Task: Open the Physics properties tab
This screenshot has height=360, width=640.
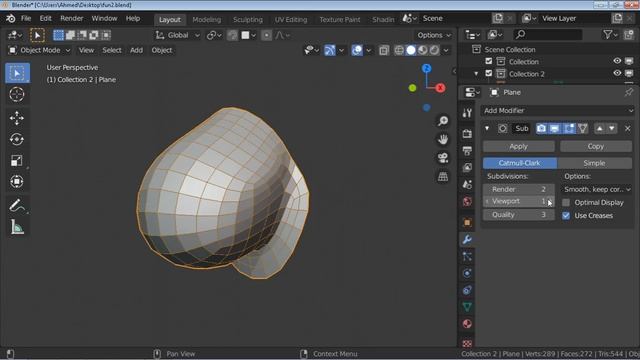Action: (x=467, y=273)
